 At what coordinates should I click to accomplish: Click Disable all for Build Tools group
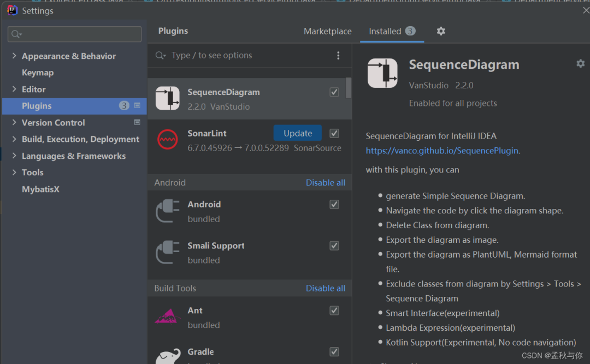(x=326, y=289)
